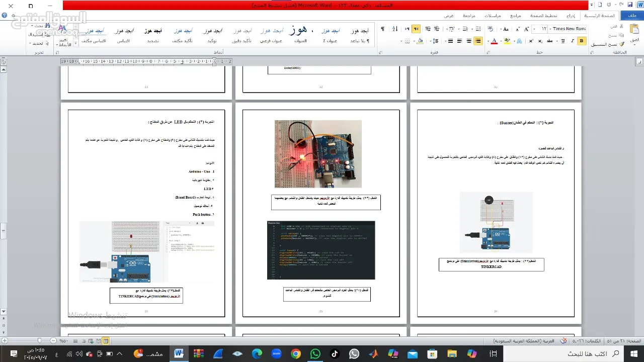
Task: Click Numbering list icon
Action: pyautogui.click(x=465, y=29)
